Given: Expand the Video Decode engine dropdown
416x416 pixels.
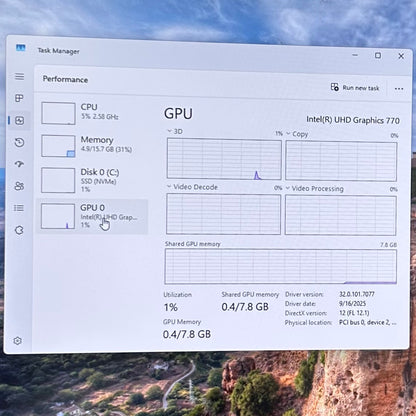Looking at the screenshot, I should pos(192,187).
